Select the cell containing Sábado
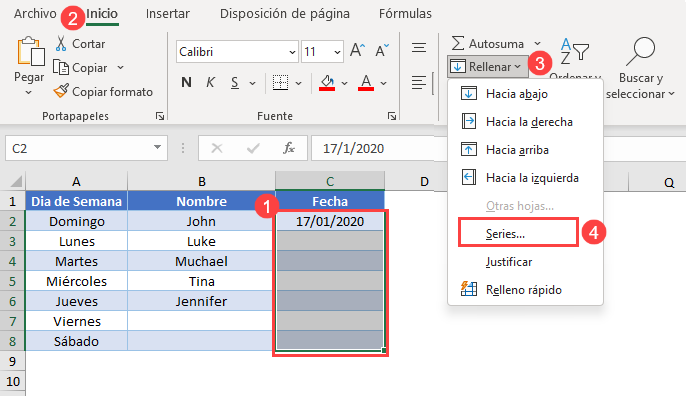686x396 pixels. pos(77,341)
